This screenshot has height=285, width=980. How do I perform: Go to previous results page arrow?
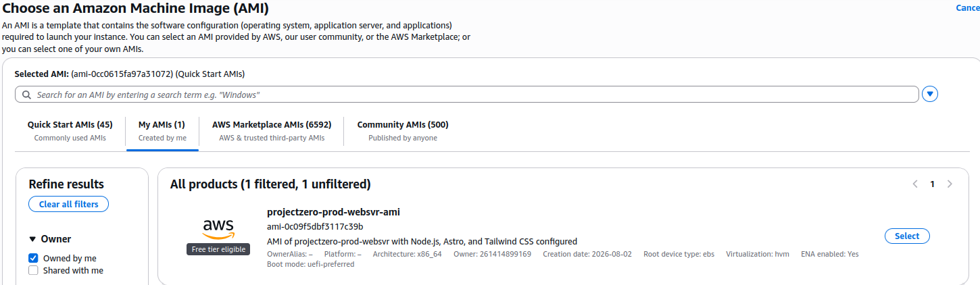(x=915, y=184)
